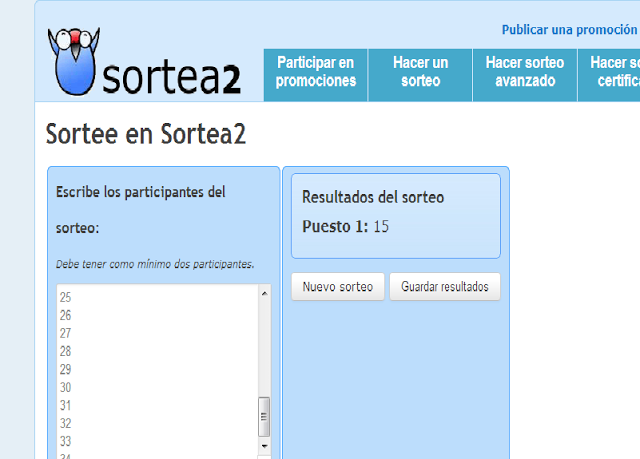Click participant entry 33 in the list
Viewport: 640px width, 459px height.
[x=65, y=441]
